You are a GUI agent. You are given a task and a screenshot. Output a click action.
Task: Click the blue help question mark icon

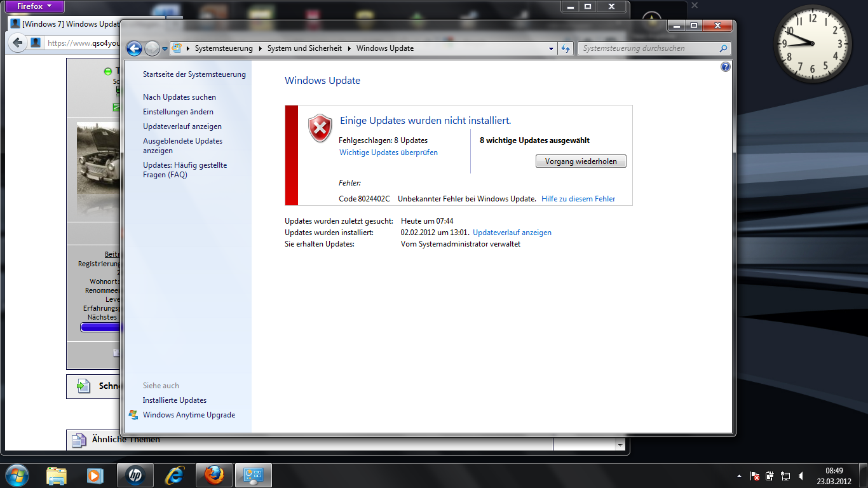tap(726, 67)
